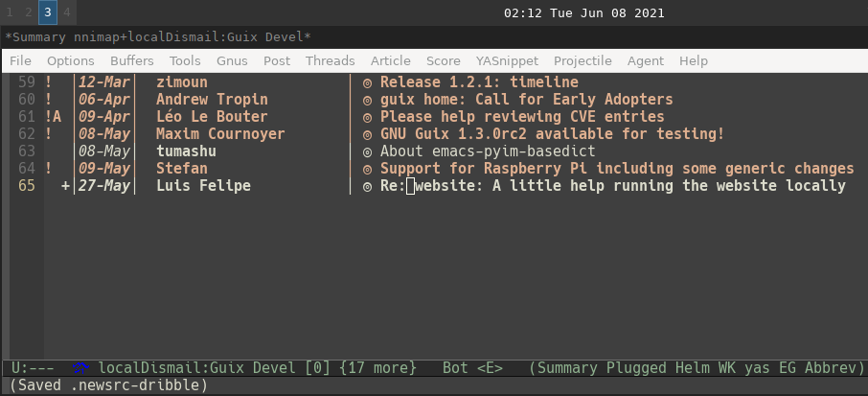Click localDismail:Guix Devel in the mode line
868x396 pixels.
(197, 368)
